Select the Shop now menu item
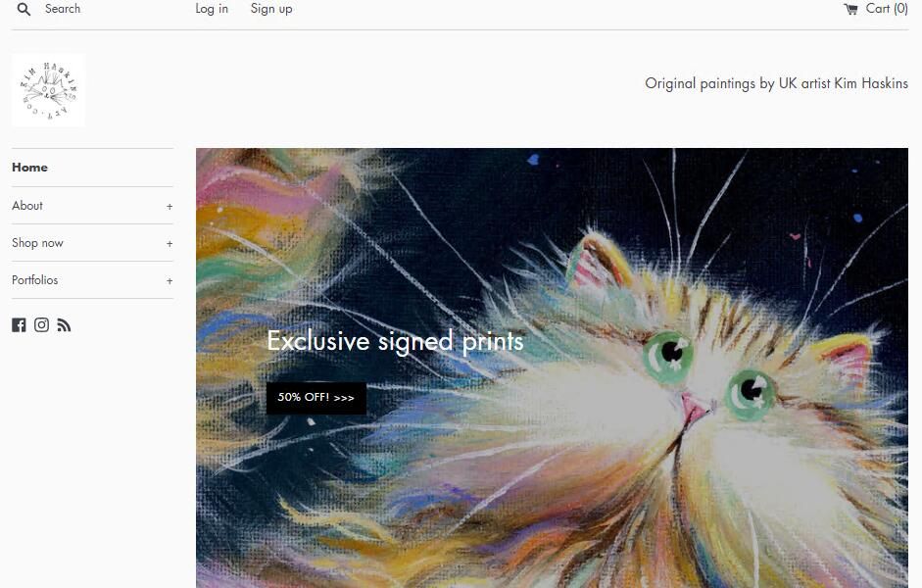922x588 pixels. 37,243
